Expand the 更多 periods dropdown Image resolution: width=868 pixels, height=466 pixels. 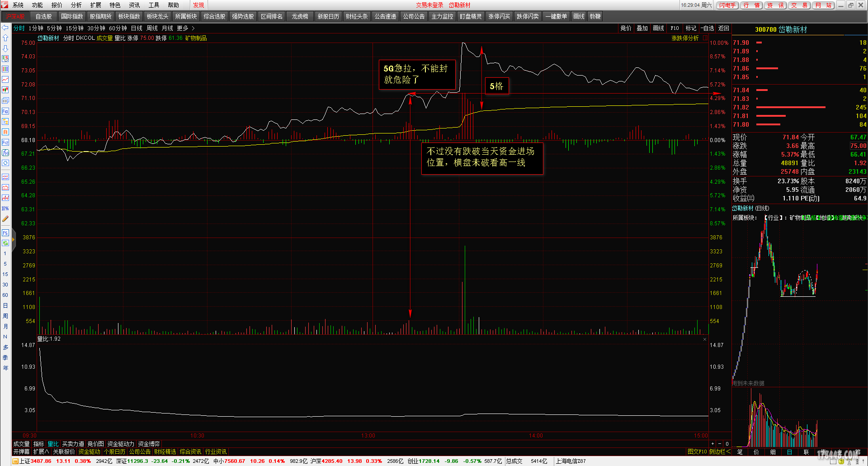[185, 28]
